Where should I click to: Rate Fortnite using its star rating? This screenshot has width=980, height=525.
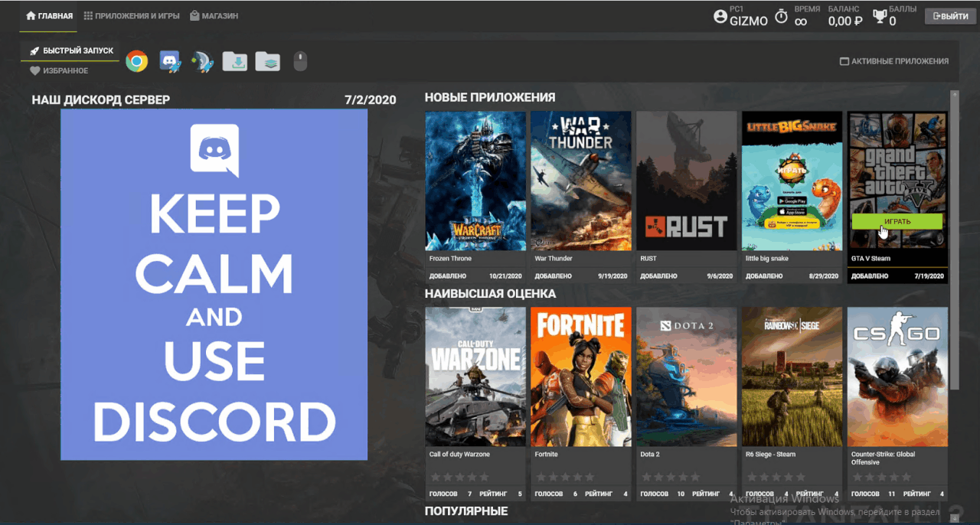coord(565,477)
